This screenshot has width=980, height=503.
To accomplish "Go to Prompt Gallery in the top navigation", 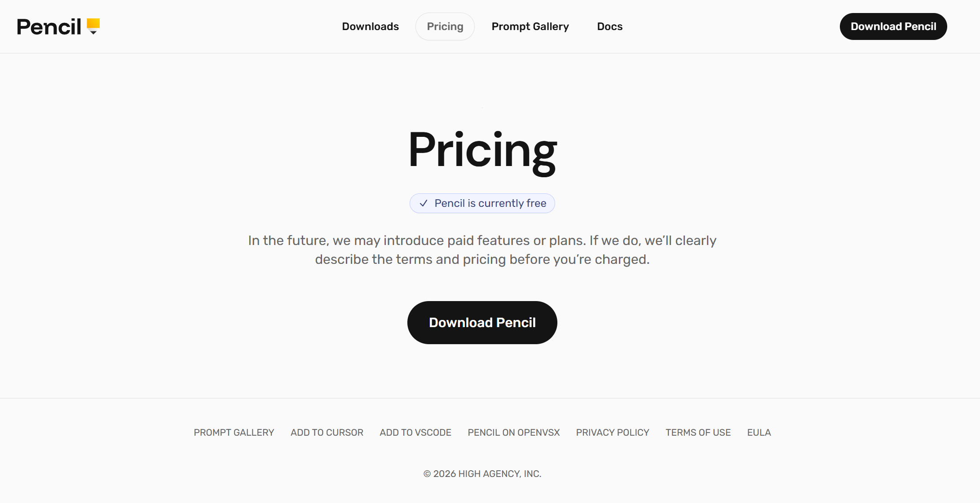I will (x=530, y=26).
